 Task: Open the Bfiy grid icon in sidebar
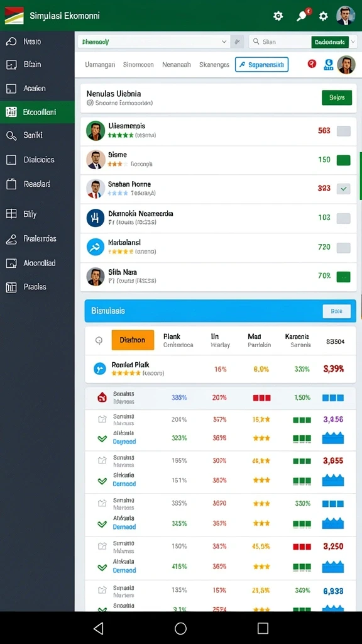pos(11,214)
